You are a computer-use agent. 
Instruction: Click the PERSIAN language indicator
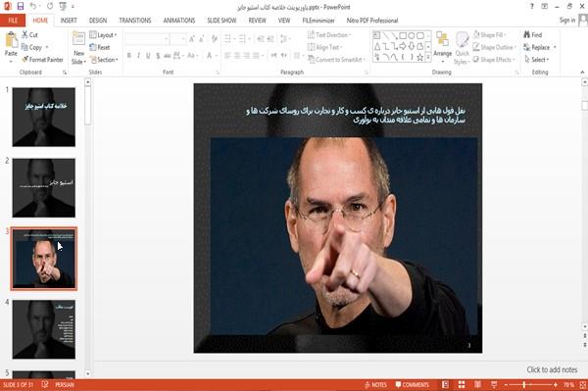[65, 384]
